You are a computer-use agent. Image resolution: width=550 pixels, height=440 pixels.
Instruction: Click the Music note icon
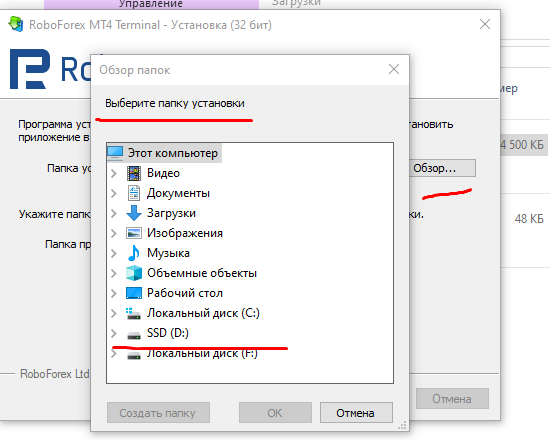pos(134,253)
